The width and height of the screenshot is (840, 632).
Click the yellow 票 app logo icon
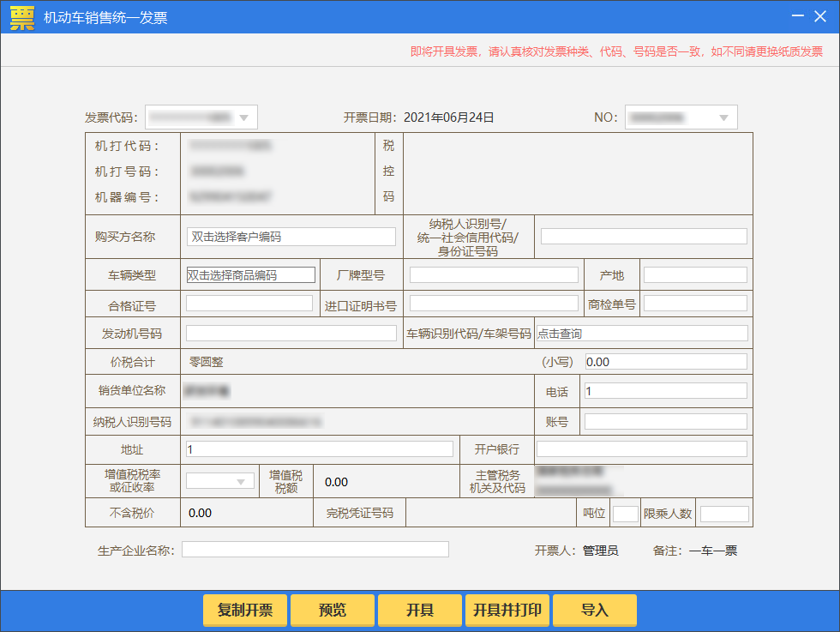click(x=22, y=17)
